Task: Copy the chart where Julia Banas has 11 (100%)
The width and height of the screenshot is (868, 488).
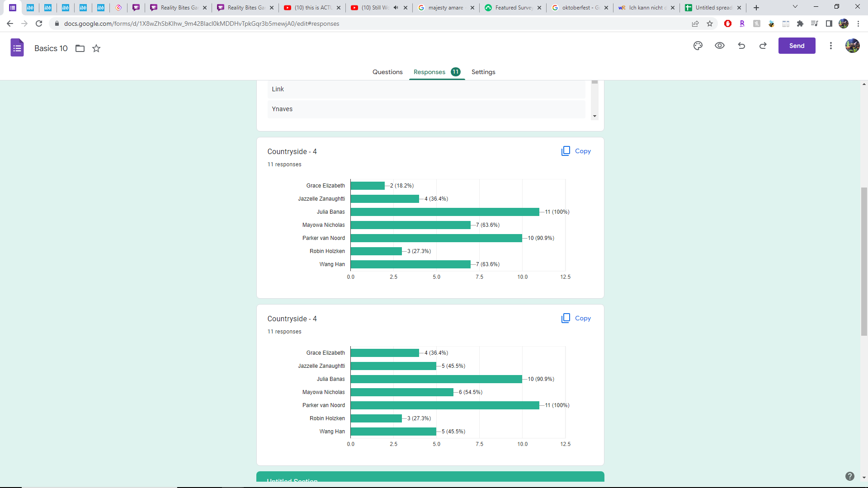Action: pos(576,151)
